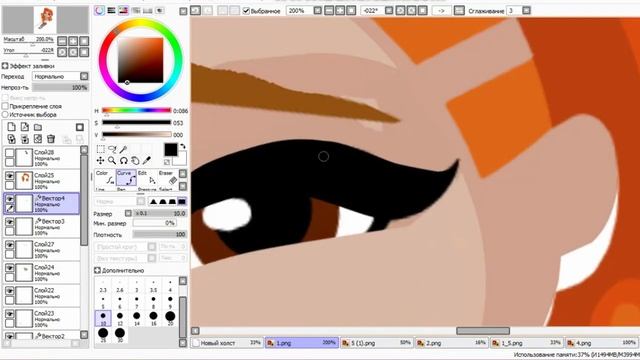This screenshot has height=360, width=640.
Task: Click the foreground black color swatch
Action: click(x=171, y=150)
